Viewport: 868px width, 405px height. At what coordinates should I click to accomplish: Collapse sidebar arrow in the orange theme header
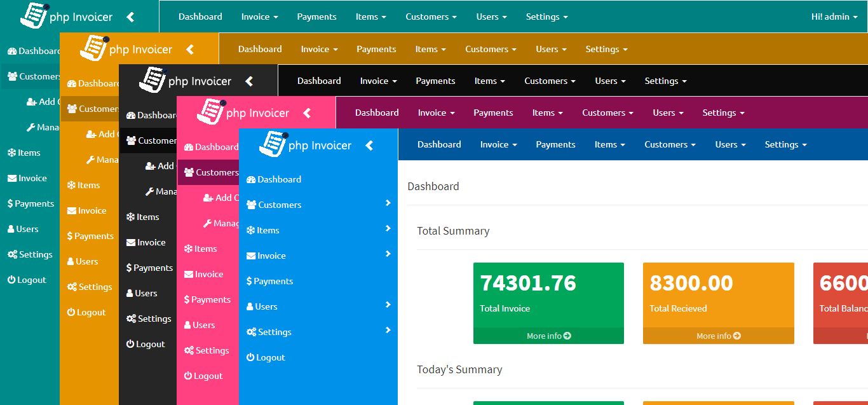tap(189, 49)
